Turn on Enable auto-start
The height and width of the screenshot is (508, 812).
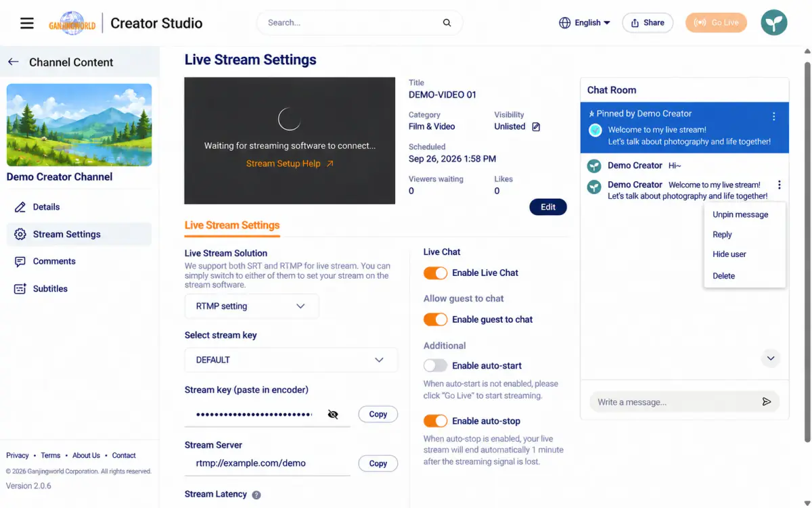435,366
